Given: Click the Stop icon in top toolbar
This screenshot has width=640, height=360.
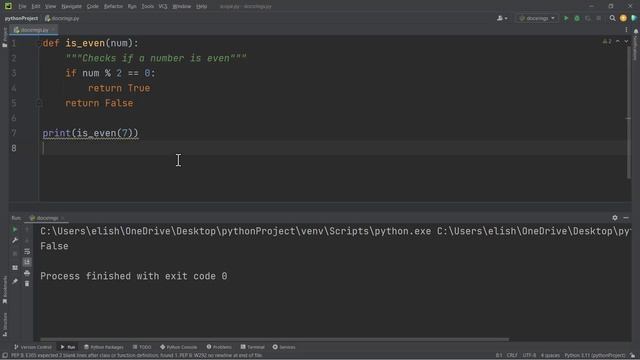Looking at the screenshot, I should coord(599,18).
